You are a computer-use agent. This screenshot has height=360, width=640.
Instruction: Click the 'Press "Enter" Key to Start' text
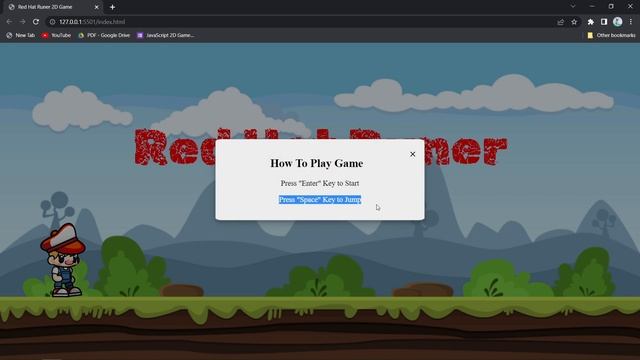(320, 183)
